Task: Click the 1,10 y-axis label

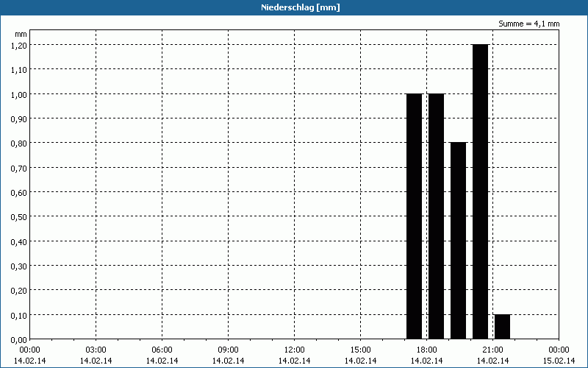Action: (19, 69)
